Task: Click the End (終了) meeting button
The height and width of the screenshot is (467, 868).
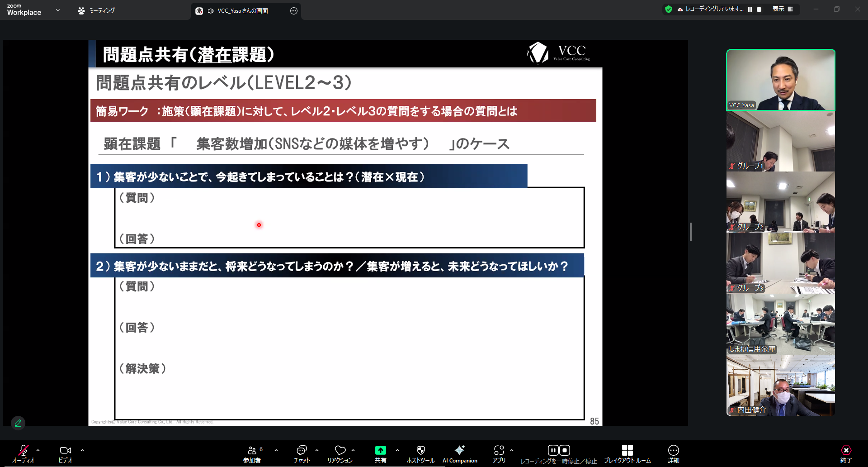Action: [846, 454]
